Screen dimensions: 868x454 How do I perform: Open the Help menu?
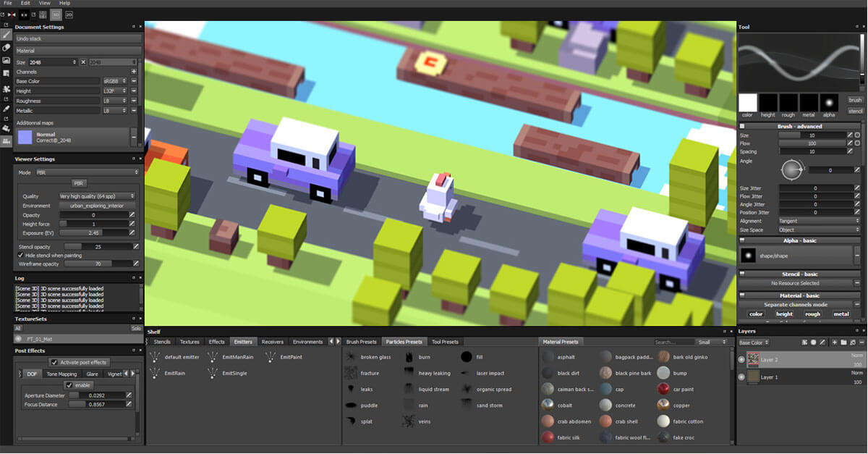[65, 3]
